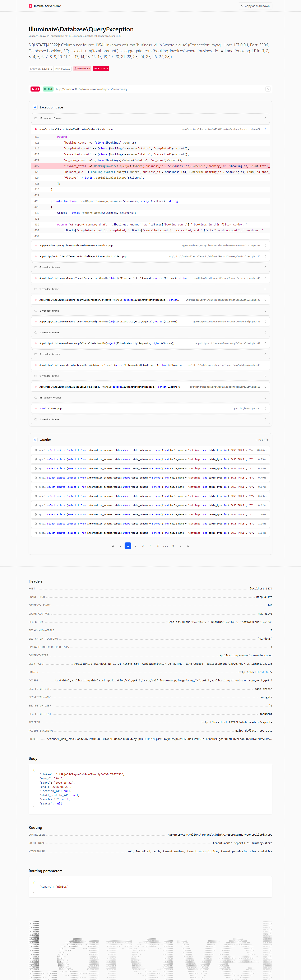Go to the next queries page arrow
The width and height of the screenshot is (301, 980).
[180, 546]
